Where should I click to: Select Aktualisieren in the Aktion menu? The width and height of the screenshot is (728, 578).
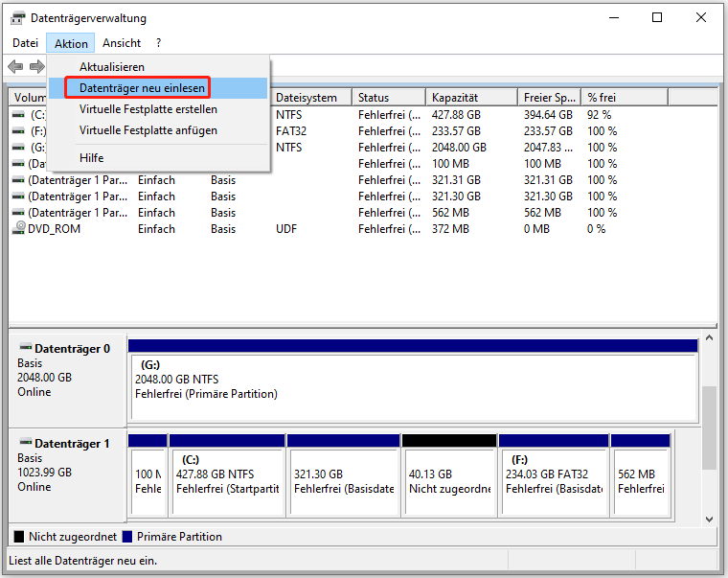(112, 67)
